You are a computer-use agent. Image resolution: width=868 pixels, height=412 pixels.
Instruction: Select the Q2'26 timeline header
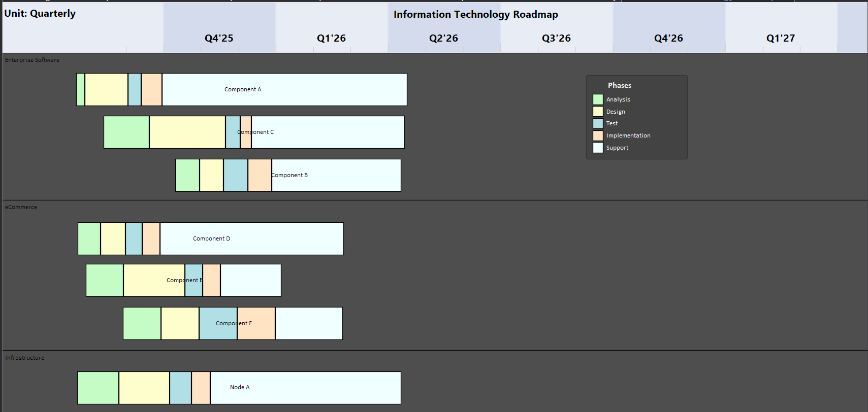point(443,39)
